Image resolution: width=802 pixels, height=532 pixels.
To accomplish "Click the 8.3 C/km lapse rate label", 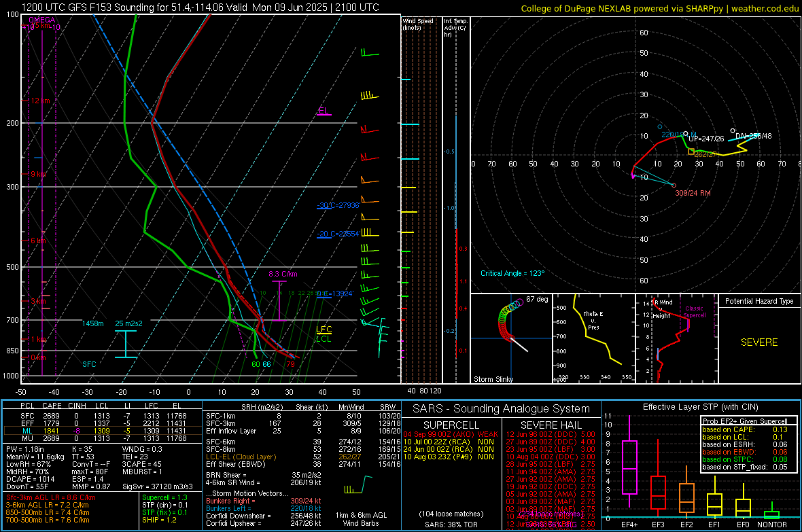I will (x=283, y=274).
